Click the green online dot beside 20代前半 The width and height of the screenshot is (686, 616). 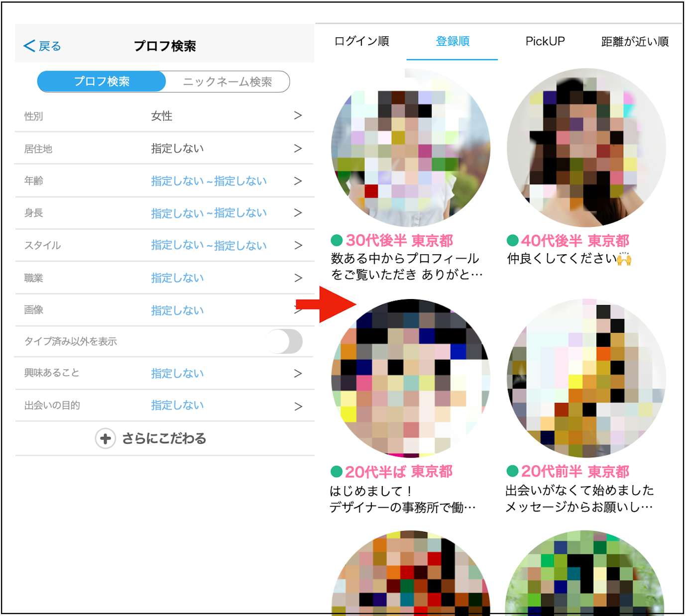coord(513,471)
